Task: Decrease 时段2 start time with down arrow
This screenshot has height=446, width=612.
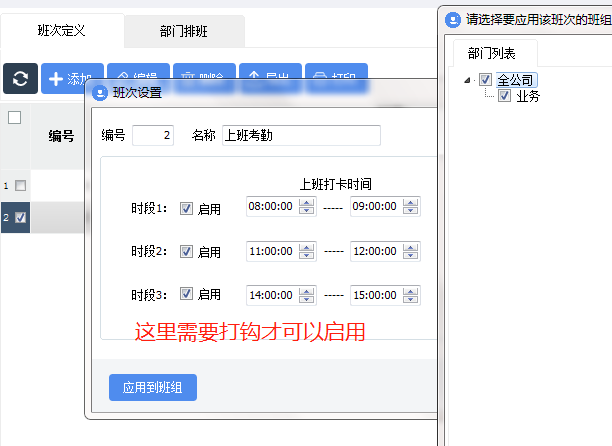Action: pyautogui.click(x=306, y=255)
